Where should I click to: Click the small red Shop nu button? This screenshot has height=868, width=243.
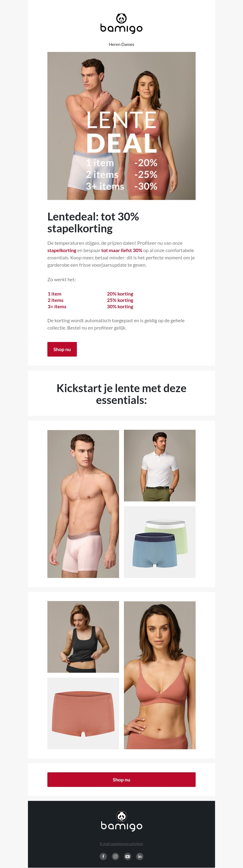click(x=62, y=349)
